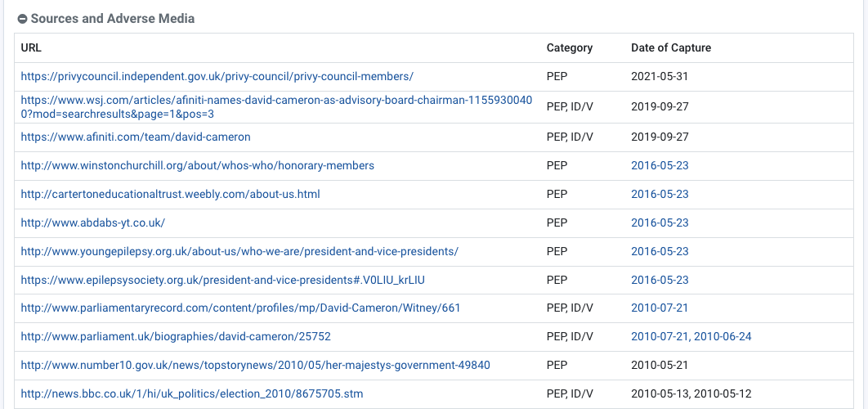The height and width of the screenshot is (409, 868).
Task: Open the parliament.uk David Cameron biography link
Action: (176, 336)
